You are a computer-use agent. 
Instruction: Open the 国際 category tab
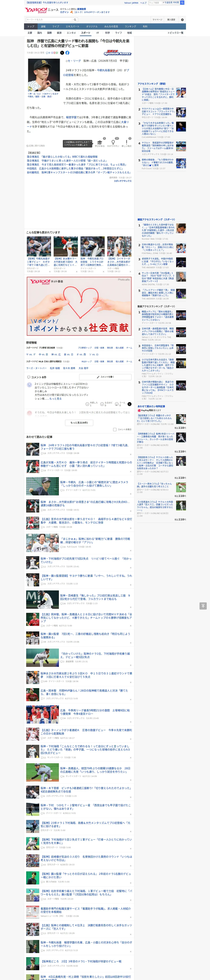click(x=49, y=33)
